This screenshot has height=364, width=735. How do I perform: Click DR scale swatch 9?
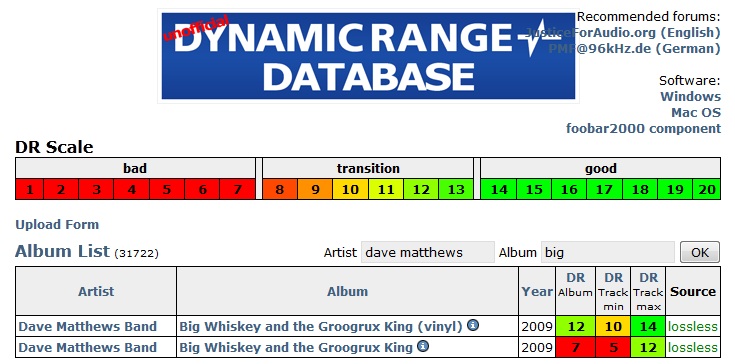tap(315, 189)
